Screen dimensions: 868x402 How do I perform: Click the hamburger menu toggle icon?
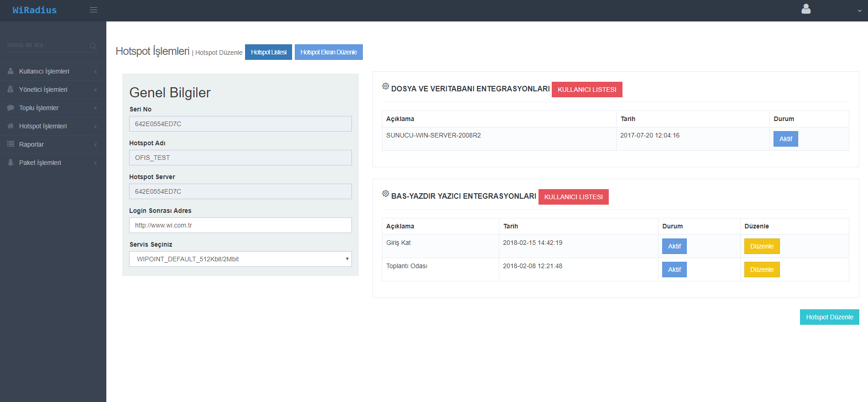pyautogui.click(x=94, y=10)
